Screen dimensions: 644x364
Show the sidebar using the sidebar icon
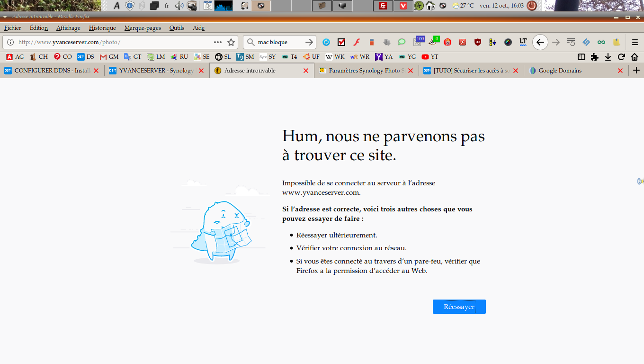[x=581, y=57]
